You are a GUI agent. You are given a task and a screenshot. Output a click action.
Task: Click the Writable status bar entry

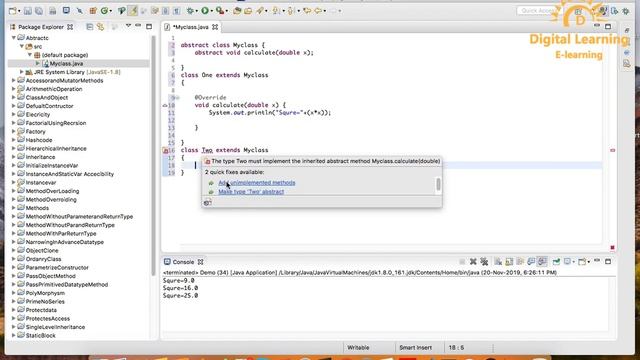click(x=358, y=348)
